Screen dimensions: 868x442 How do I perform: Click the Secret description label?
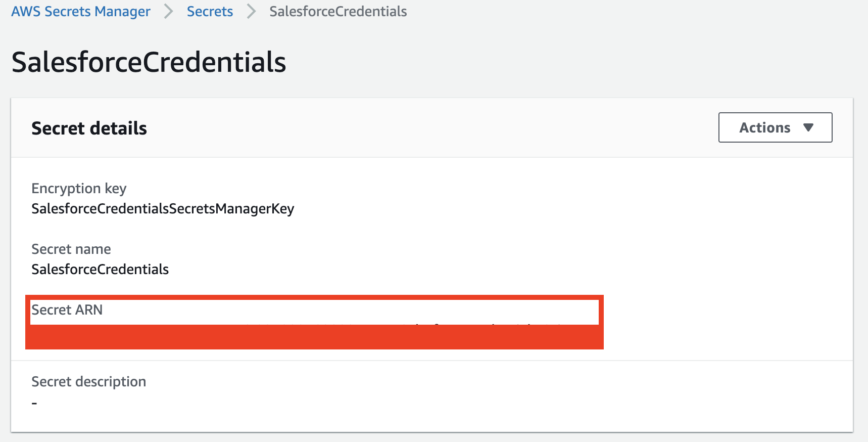89,381
